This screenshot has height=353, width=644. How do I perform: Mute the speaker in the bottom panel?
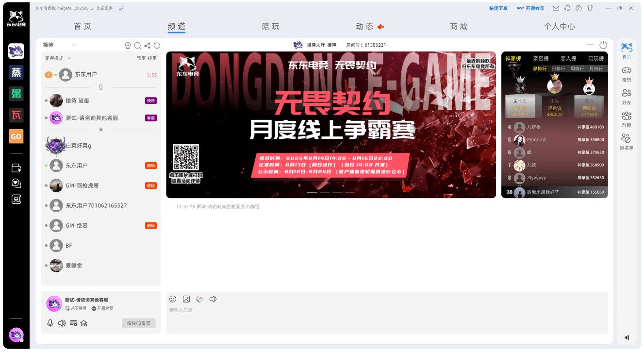click(62, 323)
